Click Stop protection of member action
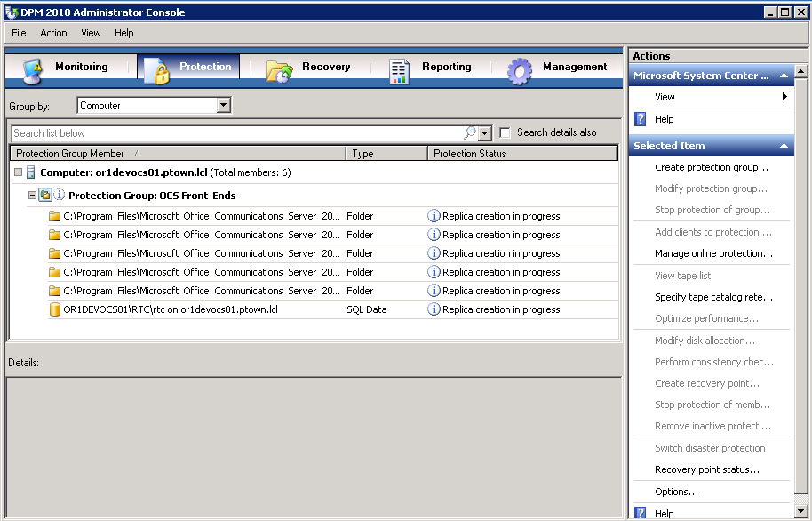Screen dimensions: 812x521 coord(712,405)
